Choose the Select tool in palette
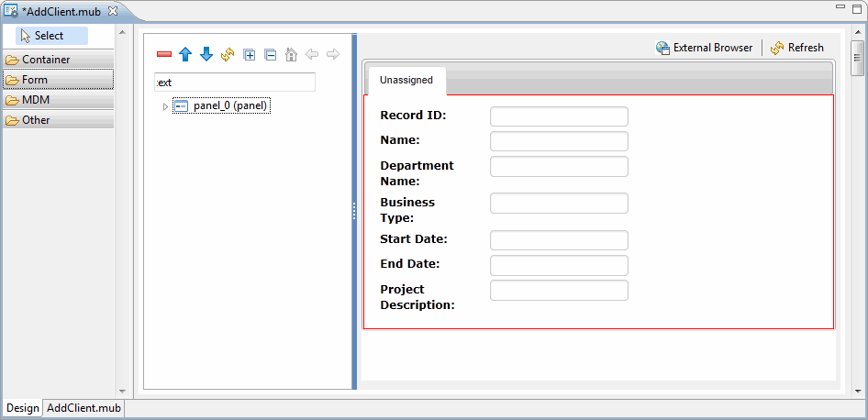 51,36
